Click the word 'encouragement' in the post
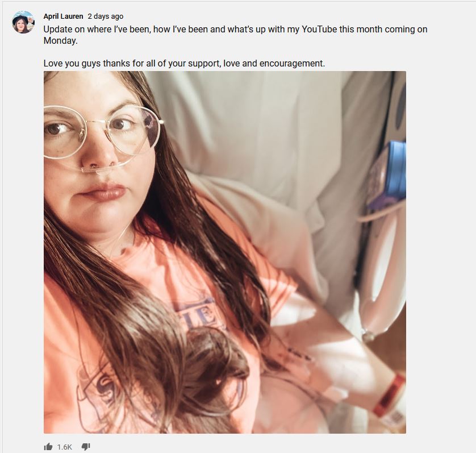This screenshot has height=453, width=476. coord(291,64)
